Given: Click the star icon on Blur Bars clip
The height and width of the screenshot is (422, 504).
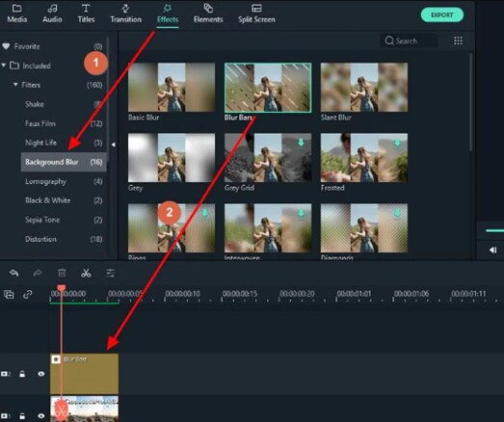Looking at the screenshot, I should pos(56,359).
